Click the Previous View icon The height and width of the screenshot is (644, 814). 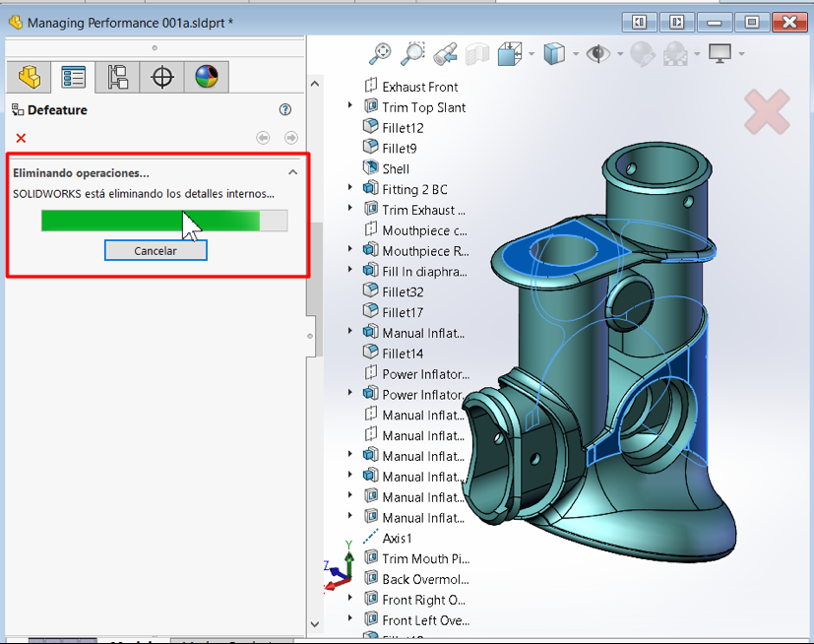coord(445,54)
